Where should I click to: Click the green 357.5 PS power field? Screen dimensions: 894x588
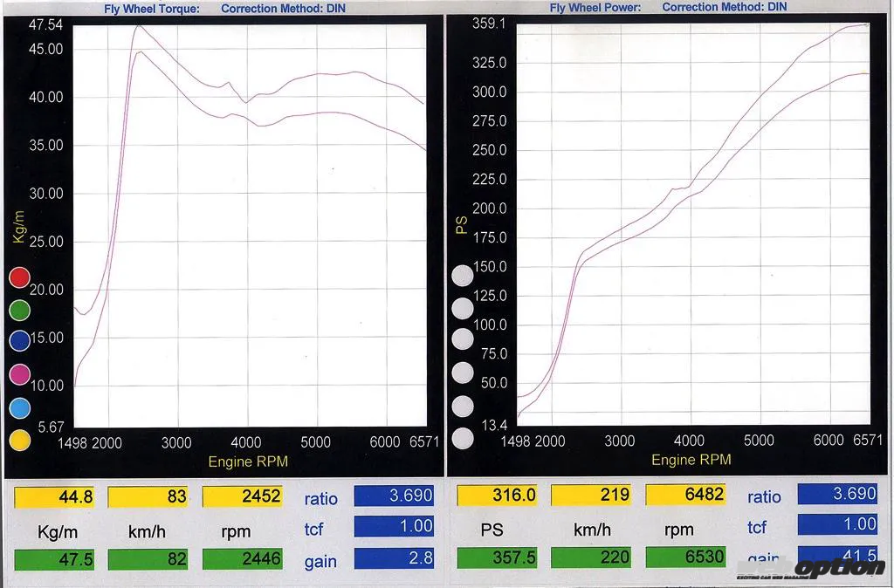coord(497,557)
